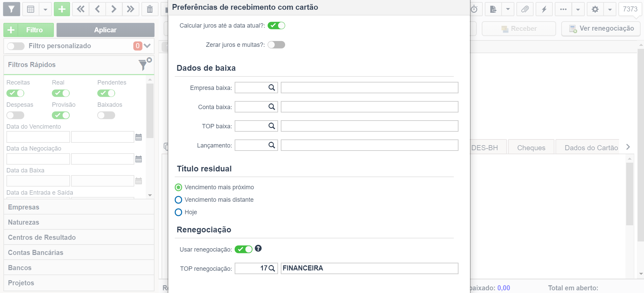The width and height of the screenshot is (644, 293).
Task: Switch to the Cheques tab
Action: point(531,148)
